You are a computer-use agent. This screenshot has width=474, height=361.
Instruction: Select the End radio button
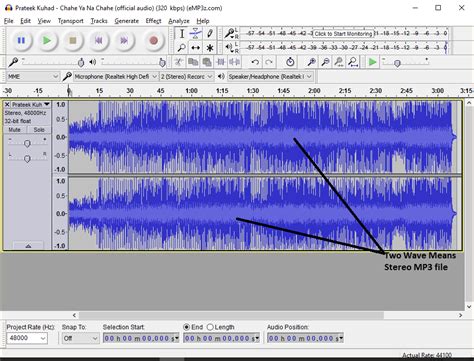(x=187, y=327)
